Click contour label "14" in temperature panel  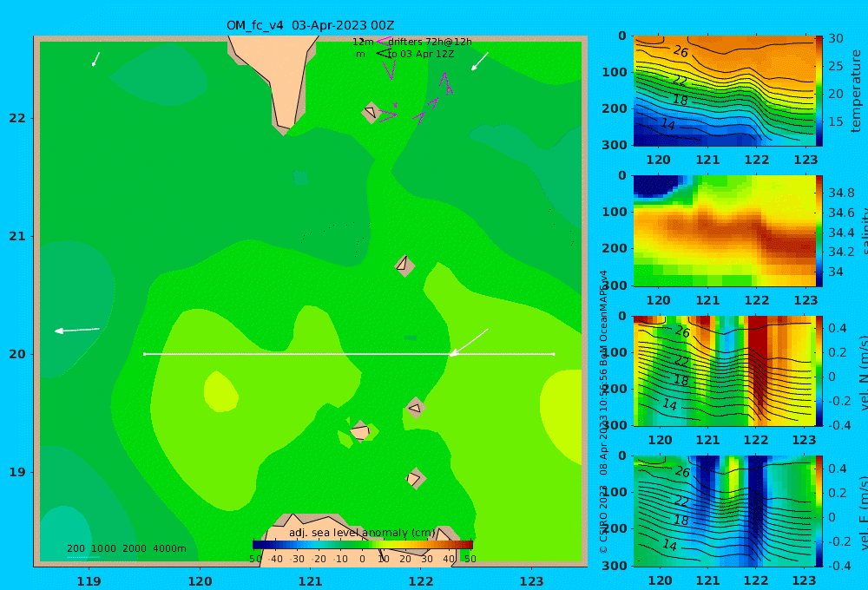click(668, 125)
